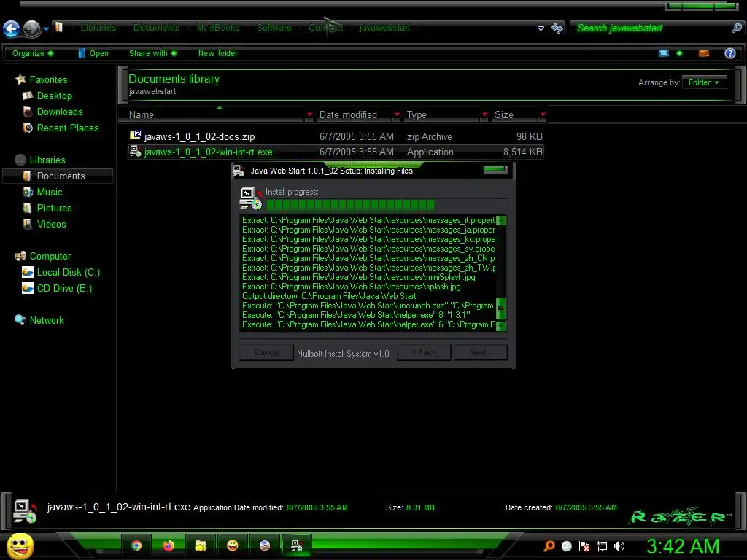This screenshot has width=747, height=560.
Task: Focus the Search javawebstart field
Action: (651, 28)
